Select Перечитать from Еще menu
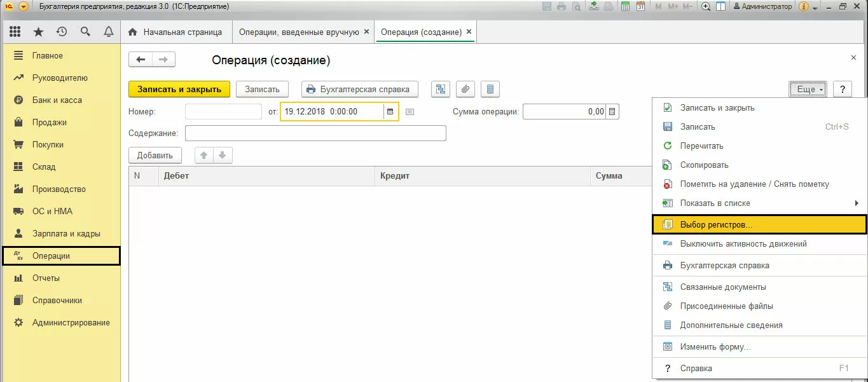The width and height of the screenshot is (868, 382). 760,146
